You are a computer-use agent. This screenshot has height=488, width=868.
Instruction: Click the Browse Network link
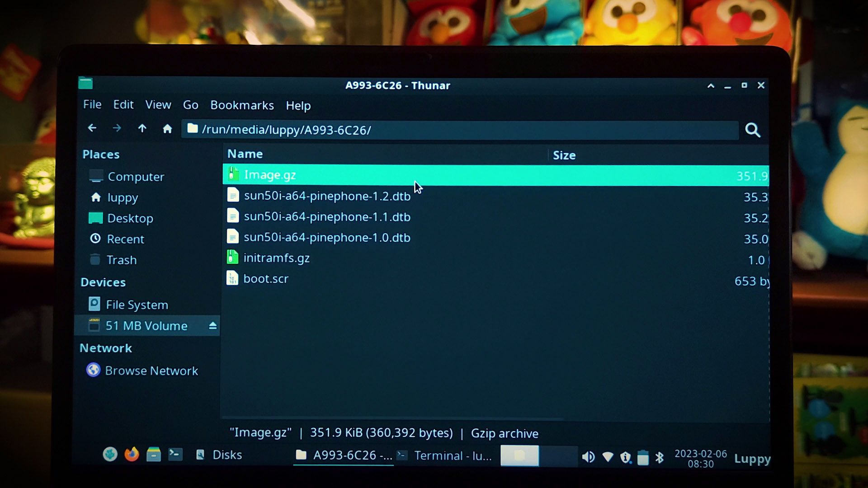pos(150,371)
